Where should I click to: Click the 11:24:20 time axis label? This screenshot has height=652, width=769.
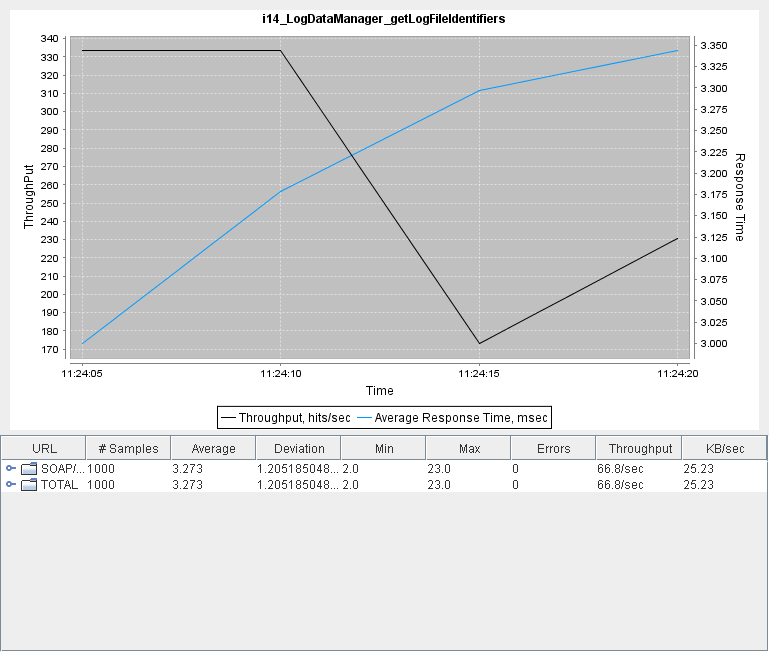click(x=678, y=374)
